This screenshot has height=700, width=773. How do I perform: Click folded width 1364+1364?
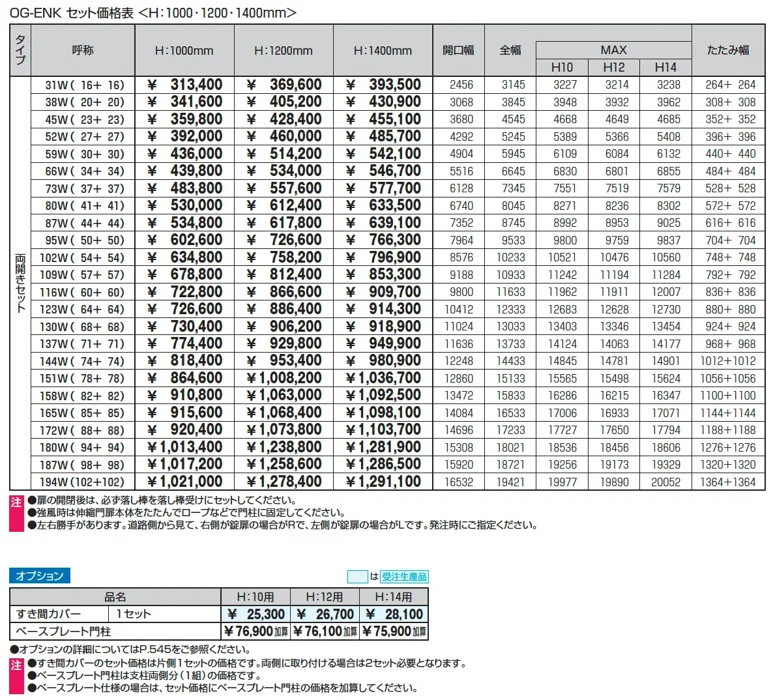728,482
